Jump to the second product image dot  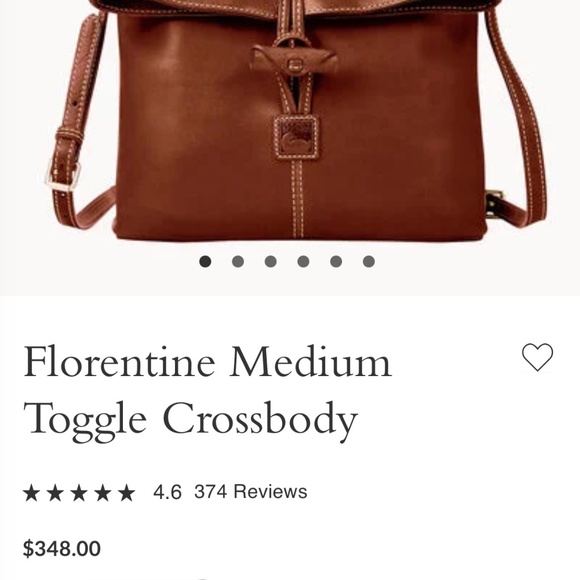click(x=238, y=262)
